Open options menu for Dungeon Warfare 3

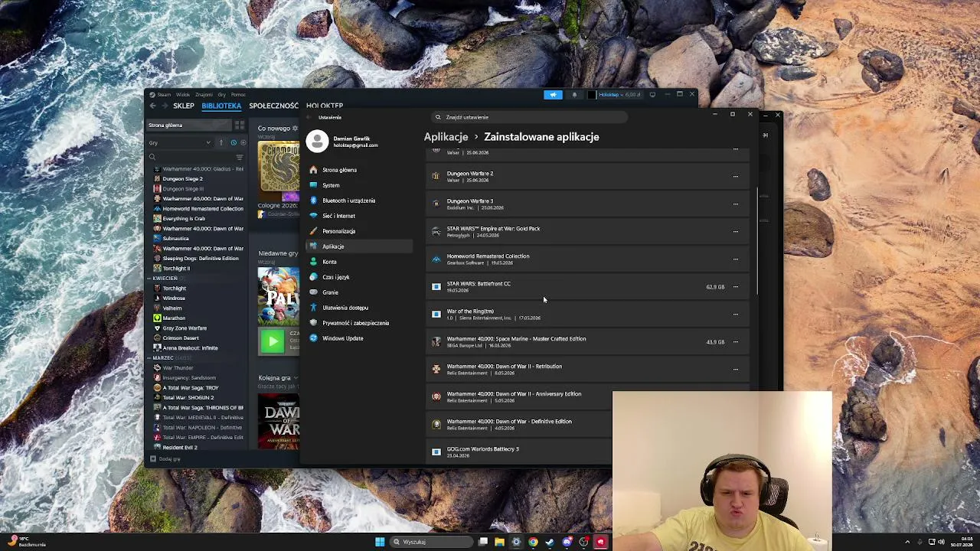[x=736, y=204]
